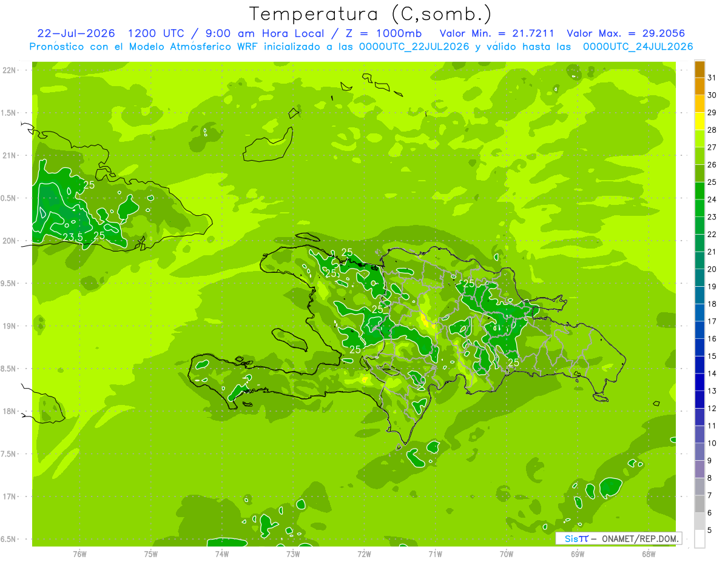Click the '75W' longitude axis label
The image size is (728, 562).
tap(151, 554)
